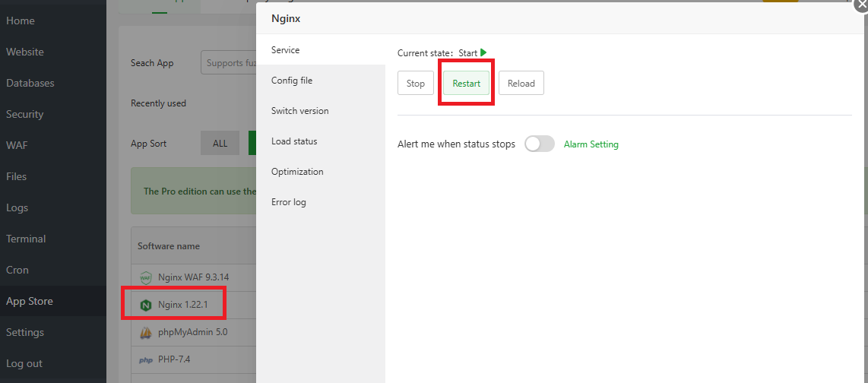Click the Reload button for Nginx

521,83
